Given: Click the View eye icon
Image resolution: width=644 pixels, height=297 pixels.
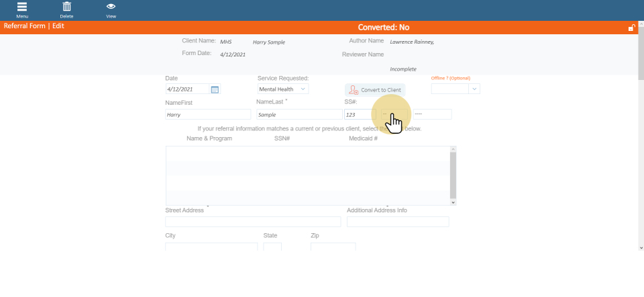Looking at the screenshot, I should 111,8.
